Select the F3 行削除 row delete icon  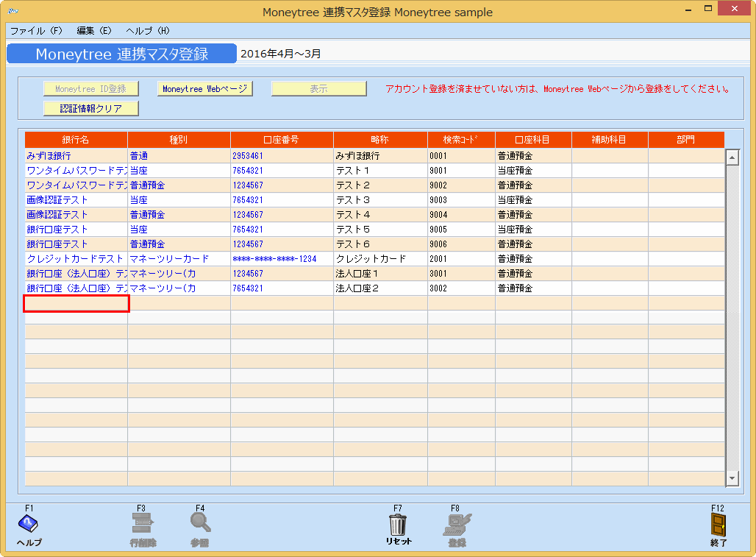[142, 523]
